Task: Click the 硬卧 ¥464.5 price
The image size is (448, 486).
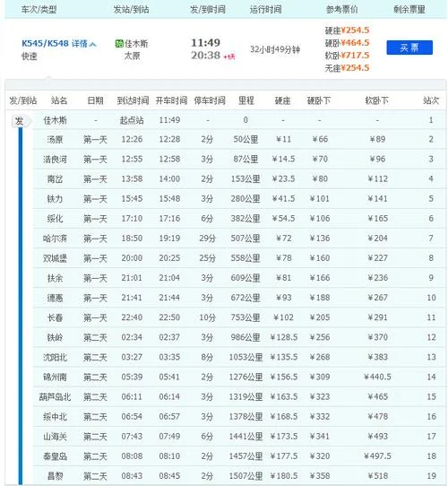Action: 347,43
